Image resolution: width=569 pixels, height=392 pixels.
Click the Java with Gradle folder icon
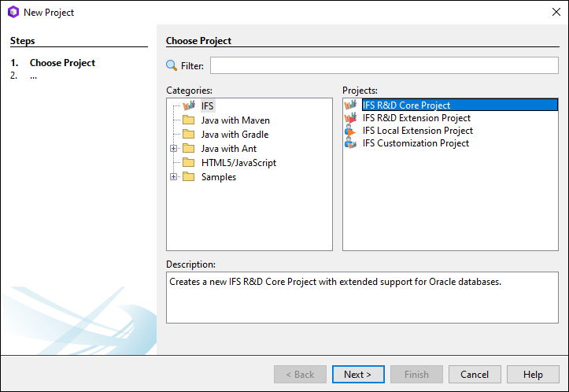(x=188, y=135)
